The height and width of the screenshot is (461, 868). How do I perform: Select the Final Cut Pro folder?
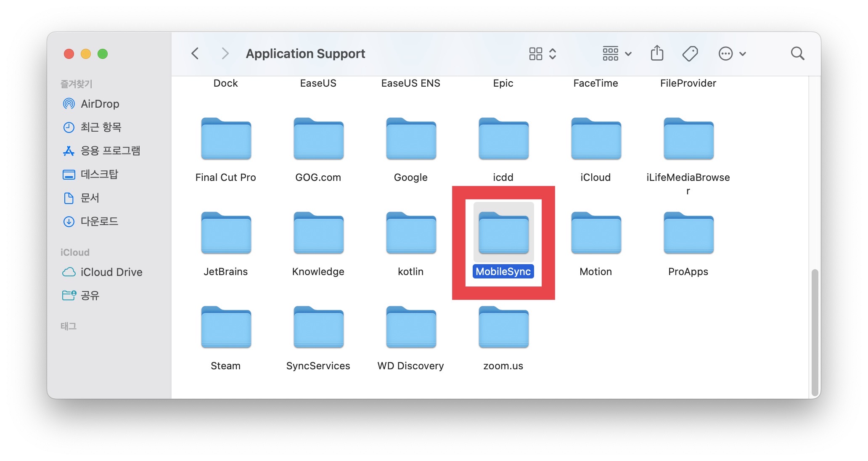coord(226,140)
